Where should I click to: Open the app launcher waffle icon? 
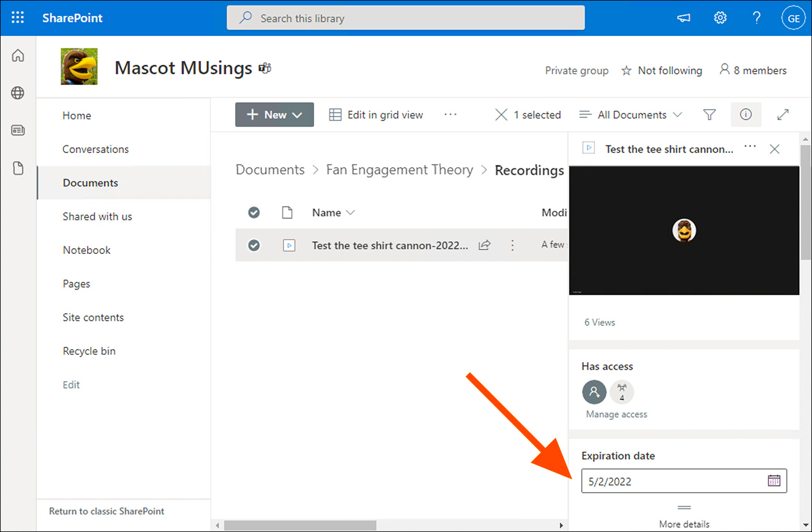[x=18, y=18]
